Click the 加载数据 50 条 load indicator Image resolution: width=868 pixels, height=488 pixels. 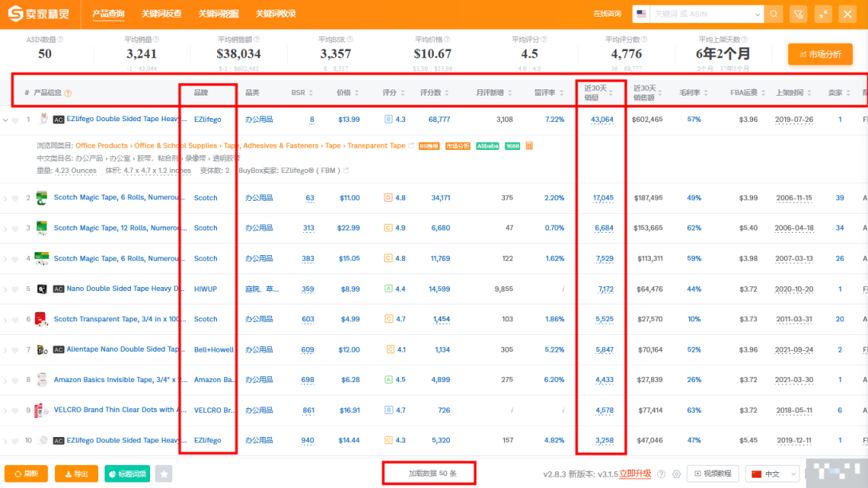pyautogui.click(x=432, y=474)
